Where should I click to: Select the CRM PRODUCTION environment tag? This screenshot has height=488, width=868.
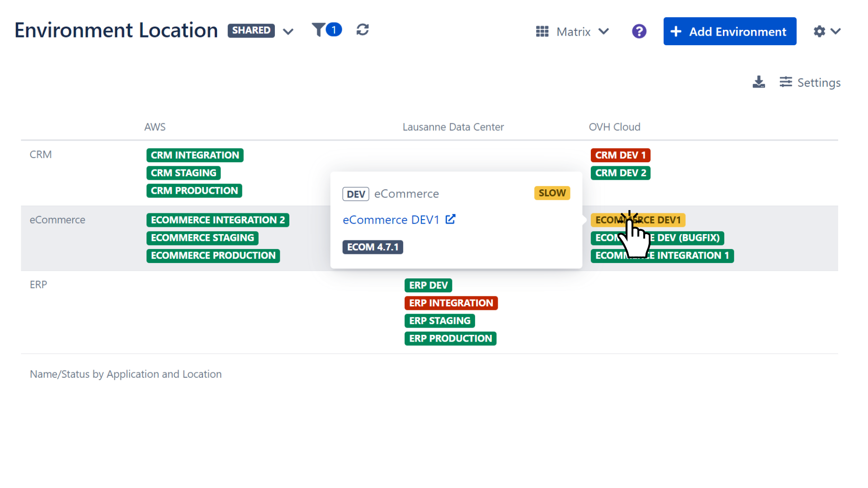(194, 191)
